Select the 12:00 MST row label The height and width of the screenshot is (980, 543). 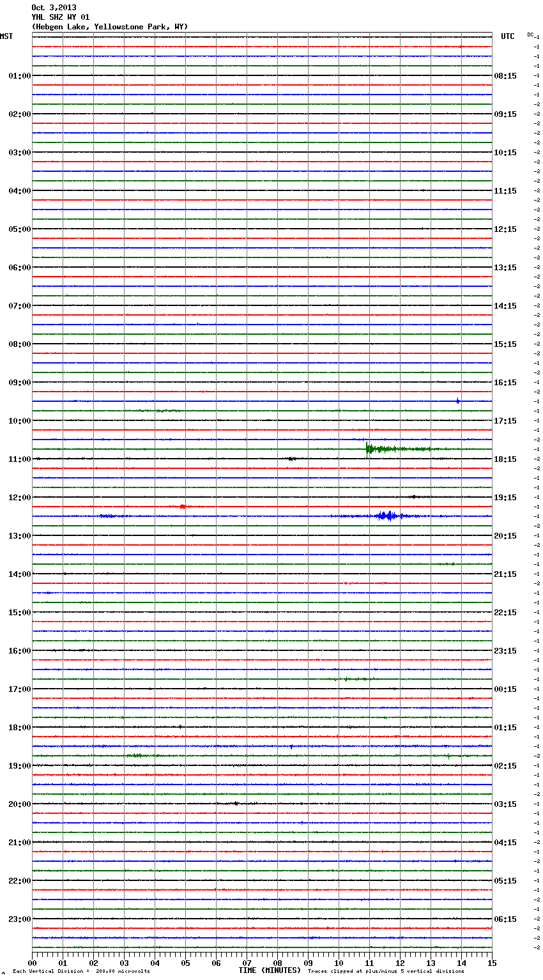20,498
